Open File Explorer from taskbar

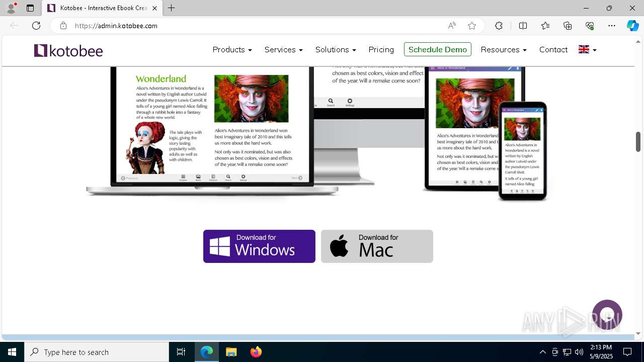(231, 352)
